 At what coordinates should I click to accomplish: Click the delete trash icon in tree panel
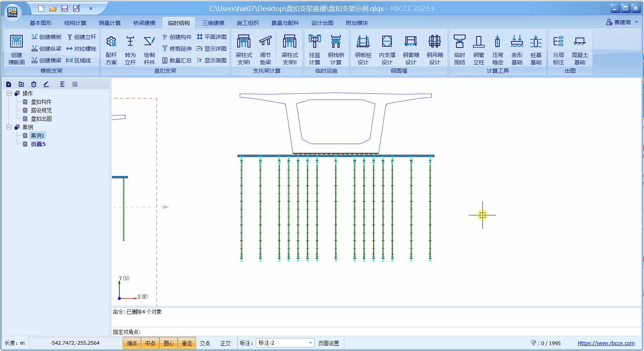[x=34, y=84]
